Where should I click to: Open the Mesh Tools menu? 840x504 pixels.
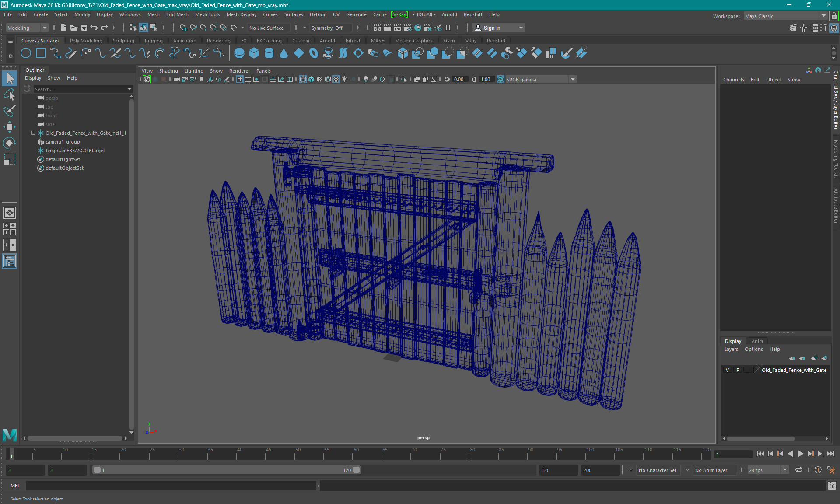click(207, 14)
